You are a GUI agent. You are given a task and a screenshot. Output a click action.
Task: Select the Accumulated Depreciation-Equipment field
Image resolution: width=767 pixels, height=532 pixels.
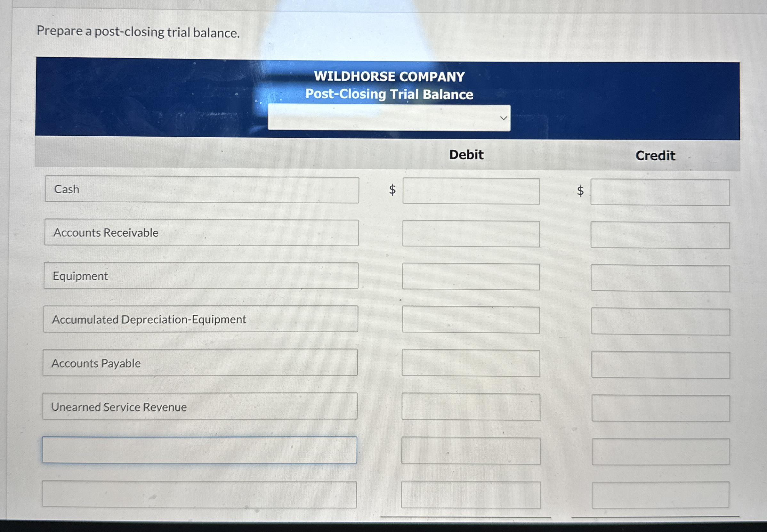(x=200, y=319)
